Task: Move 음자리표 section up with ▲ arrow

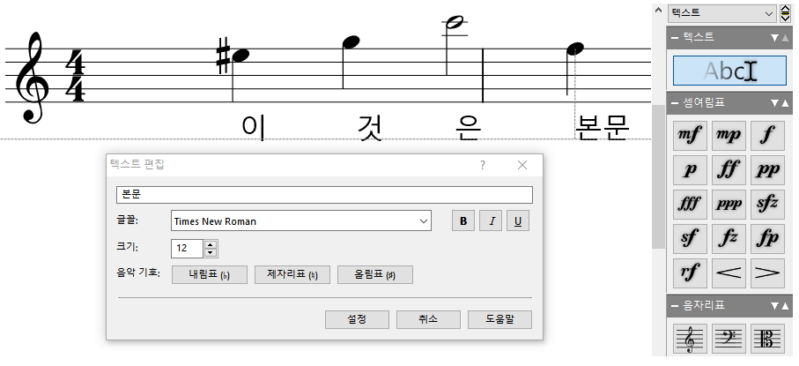Action: [x=785, y=306]
